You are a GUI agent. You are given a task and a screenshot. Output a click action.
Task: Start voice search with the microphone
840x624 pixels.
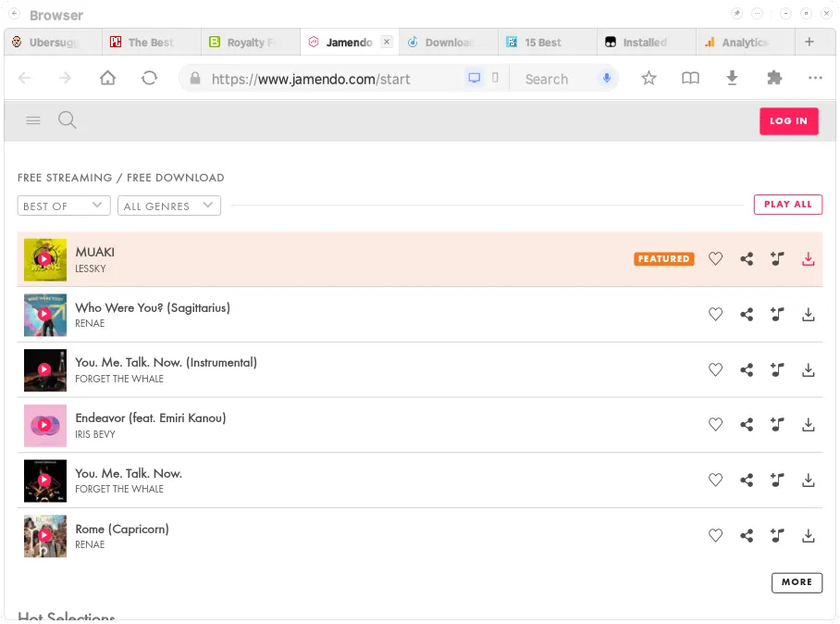[607, 79]
